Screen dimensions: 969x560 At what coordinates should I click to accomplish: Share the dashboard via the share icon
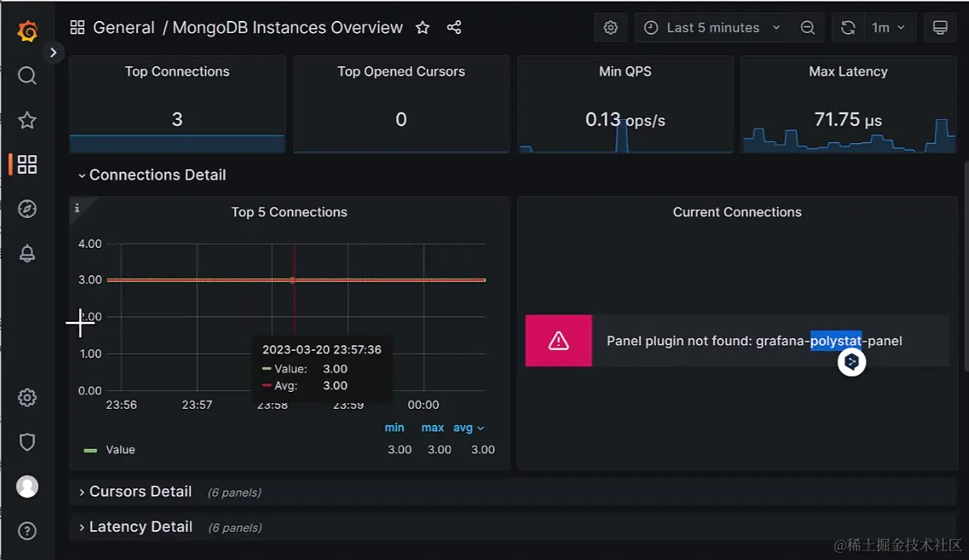coord(454,27)
